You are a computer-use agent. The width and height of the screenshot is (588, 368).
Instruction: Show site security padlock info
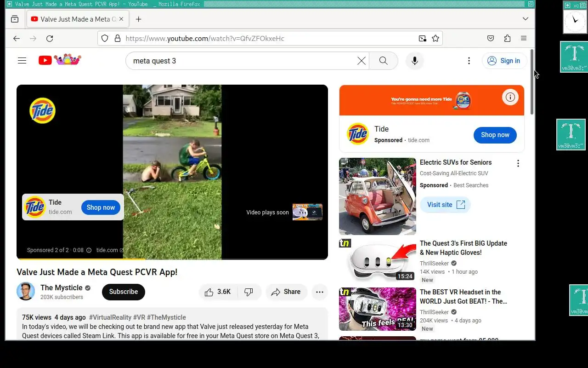117,39
